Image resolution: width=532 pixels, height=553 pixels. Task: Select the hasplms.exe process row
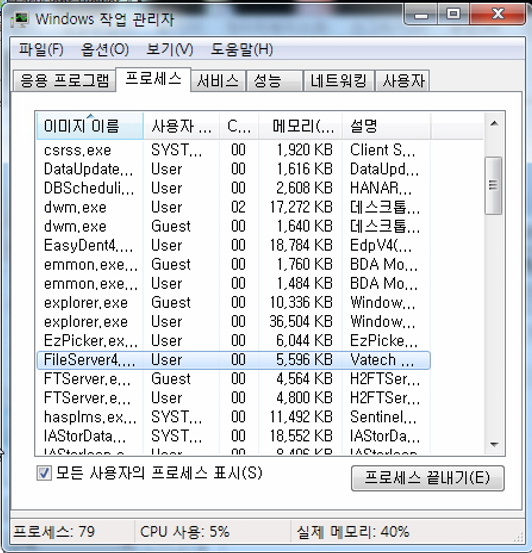(233, 417)
